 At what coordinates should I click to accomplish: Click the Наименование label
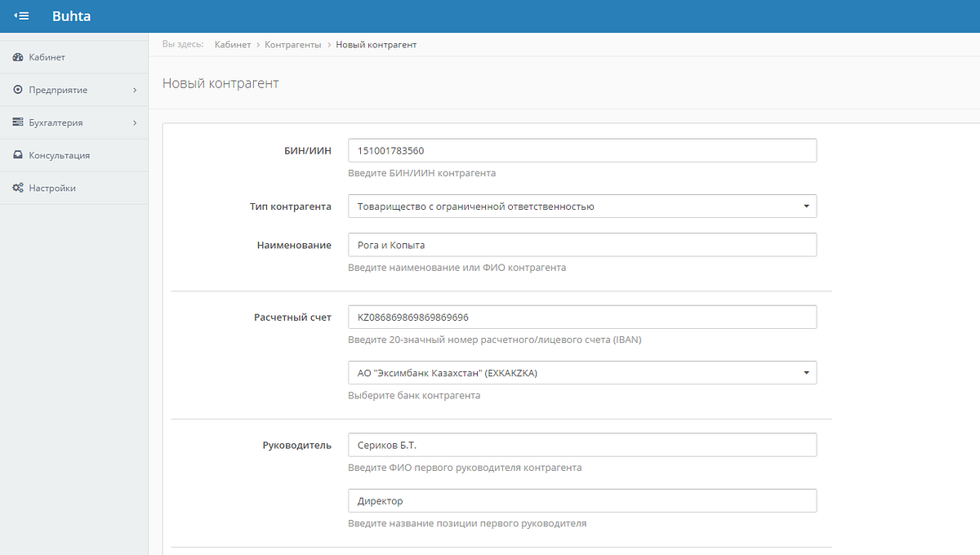tap(295, 245)
